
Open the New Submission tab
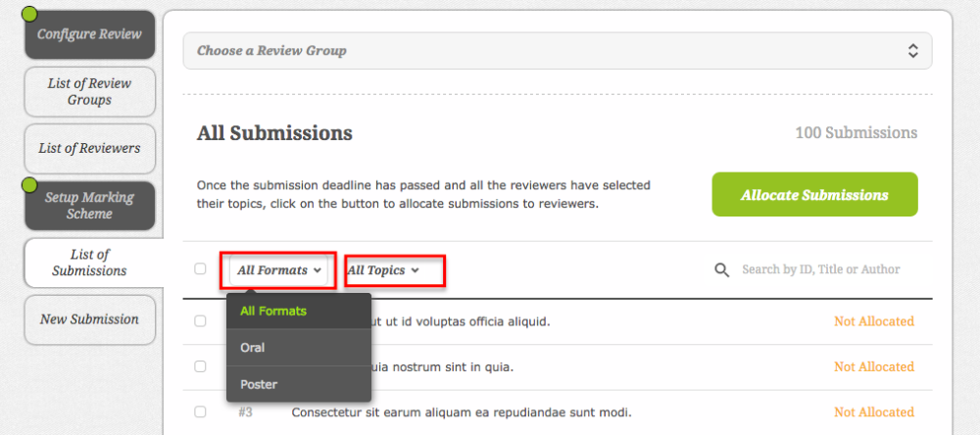coord(89,319)
